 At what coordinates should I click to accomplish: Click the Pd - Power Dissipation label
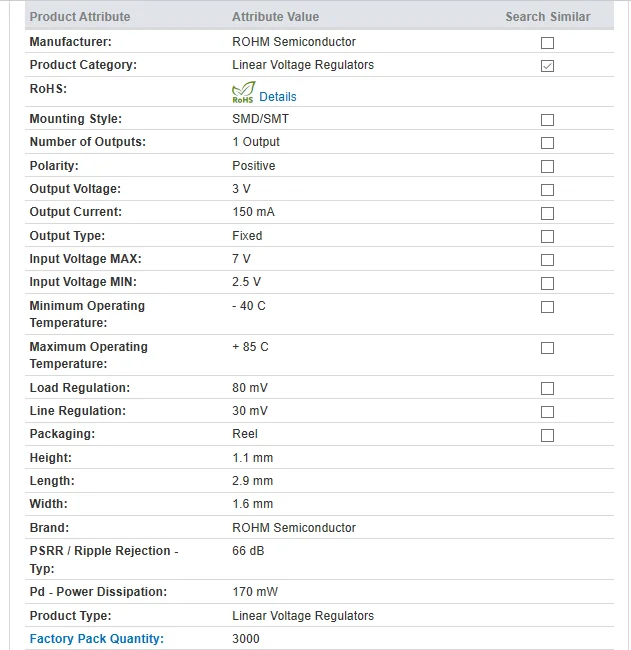pos(98,592)
